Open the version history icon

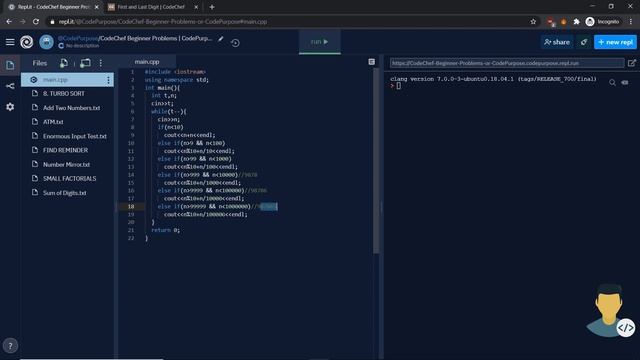tap(235, 42)
